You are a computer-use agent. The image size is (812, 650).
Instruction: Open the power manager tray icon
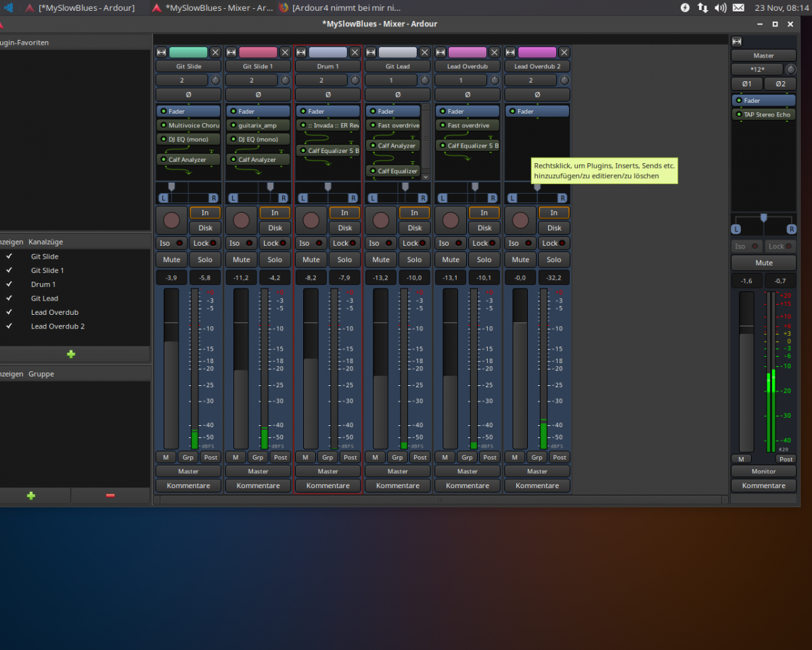click(x=685, y=7)
